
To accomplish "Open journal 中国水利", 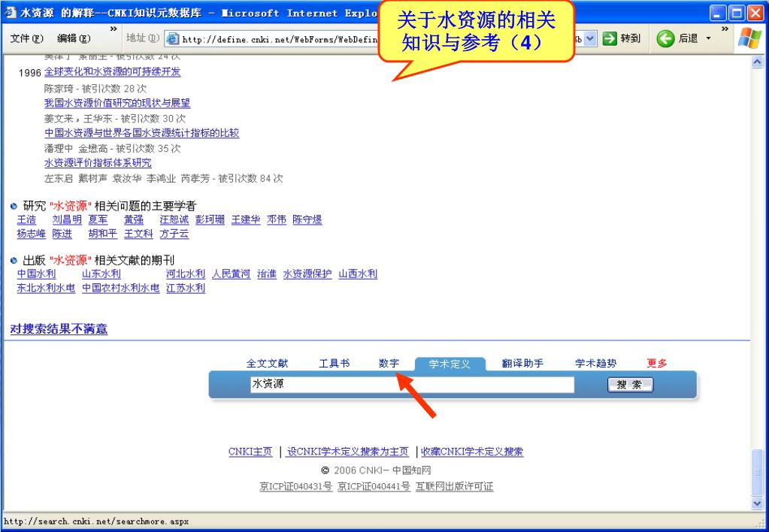I will tap(36, 274).
